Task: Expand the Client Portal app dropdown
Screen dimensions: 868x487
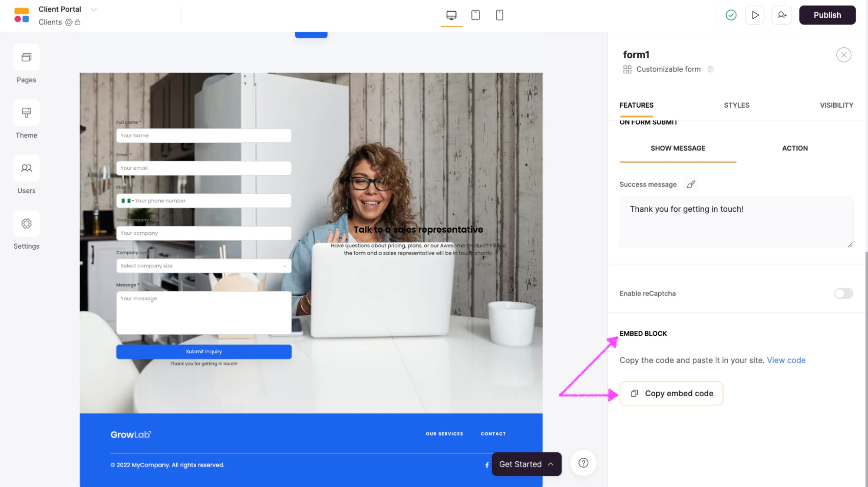Action: tap(94, 10)
